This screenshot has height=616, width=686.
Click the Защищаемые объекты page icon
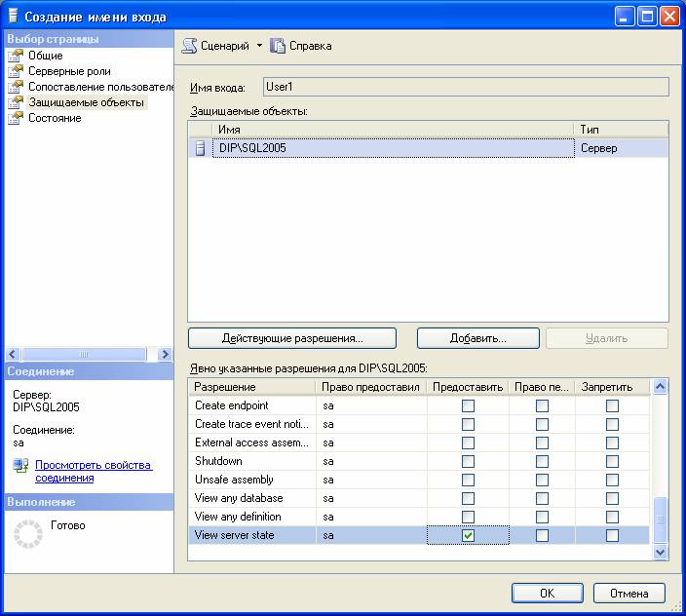(x=15, y=102)
